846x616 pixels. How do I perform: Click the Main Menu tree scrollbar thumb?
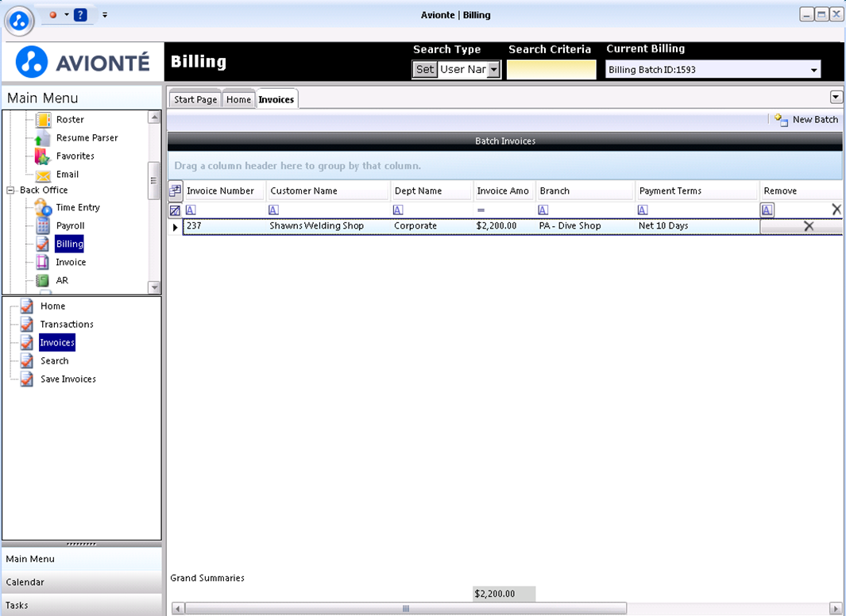tap(154, 180)
